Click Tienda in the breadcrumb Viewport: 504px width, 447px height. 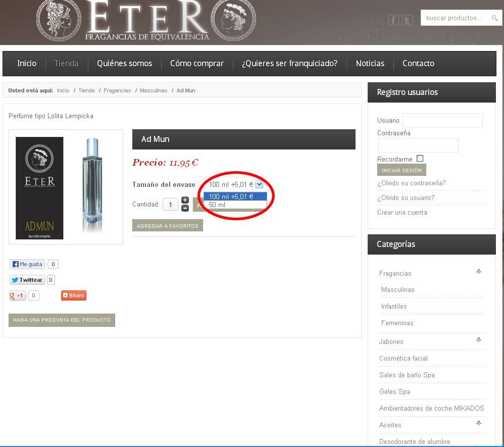[x=86, y=91]
